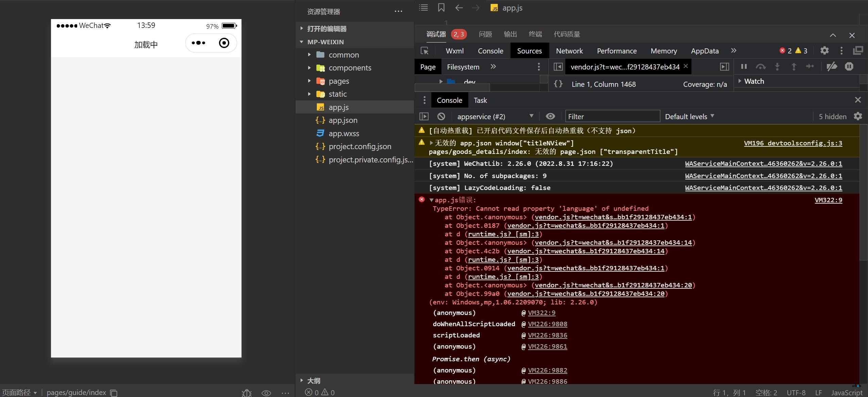Switch to the Wxml tab
This screenshot has height=397, width=868.
pos(455,51)
